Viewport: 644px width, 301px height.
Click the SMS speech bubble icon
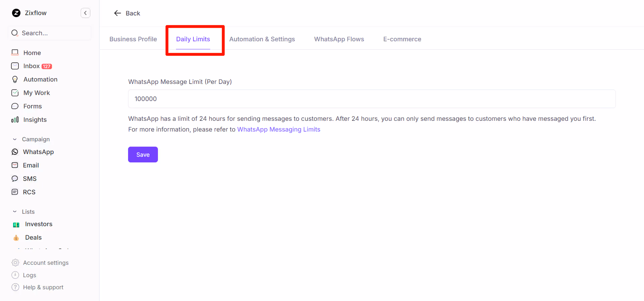[x=15, y=179]
